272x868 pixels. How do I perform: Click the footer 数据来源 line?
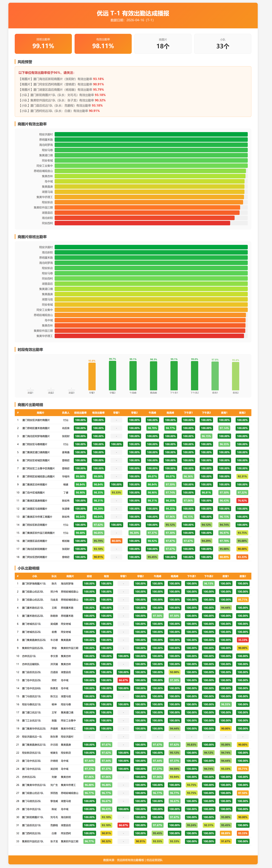point(133,860)
